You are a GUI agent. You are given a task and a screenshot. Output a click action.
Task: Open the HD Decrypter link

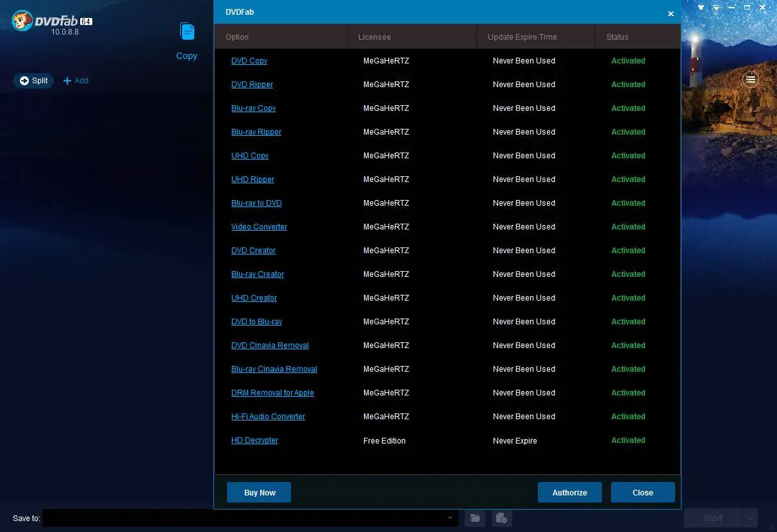point(255,440)
